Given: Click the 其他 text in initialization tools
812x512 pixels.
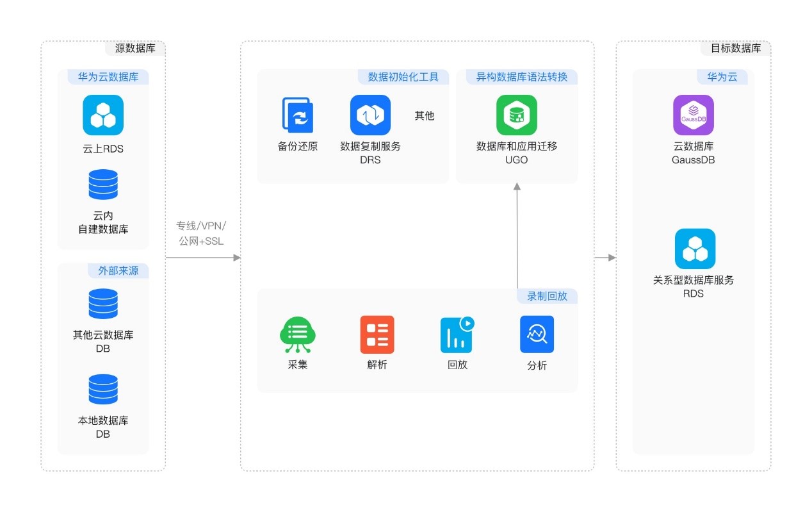Looking at the screenshot, I should coord(425,115).
